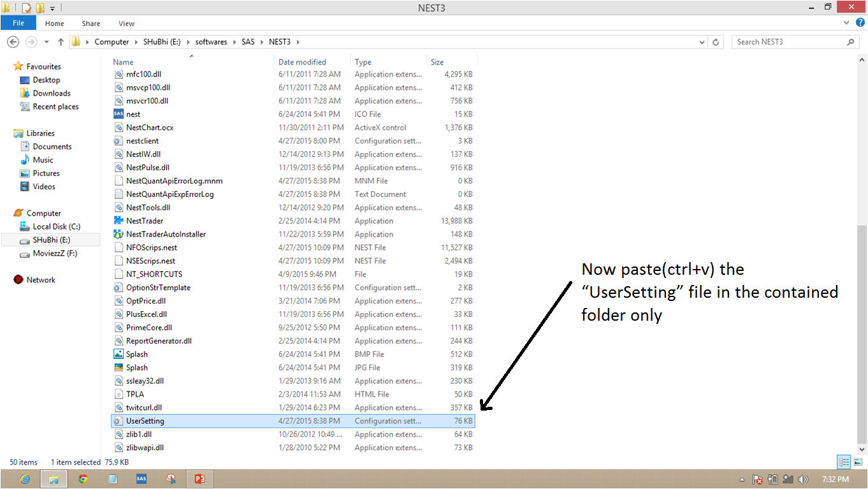
Task: Open Music library
Action: (43, 160)
